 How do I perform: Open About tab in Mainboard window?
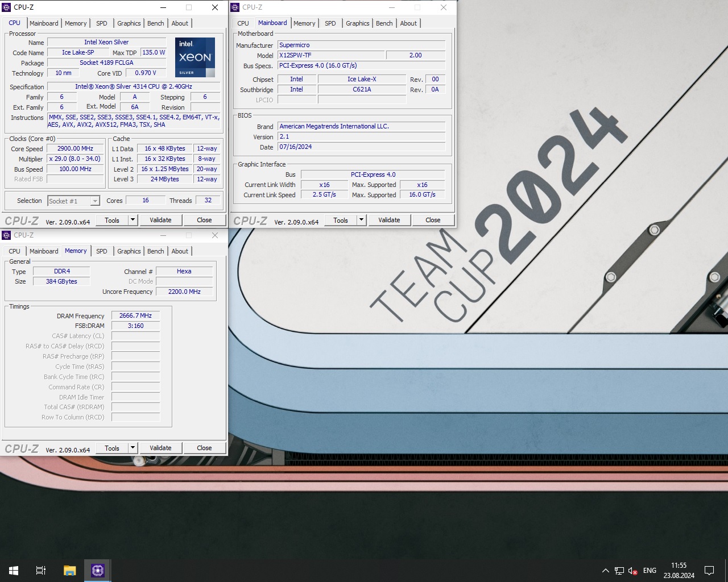coord(408,23)
